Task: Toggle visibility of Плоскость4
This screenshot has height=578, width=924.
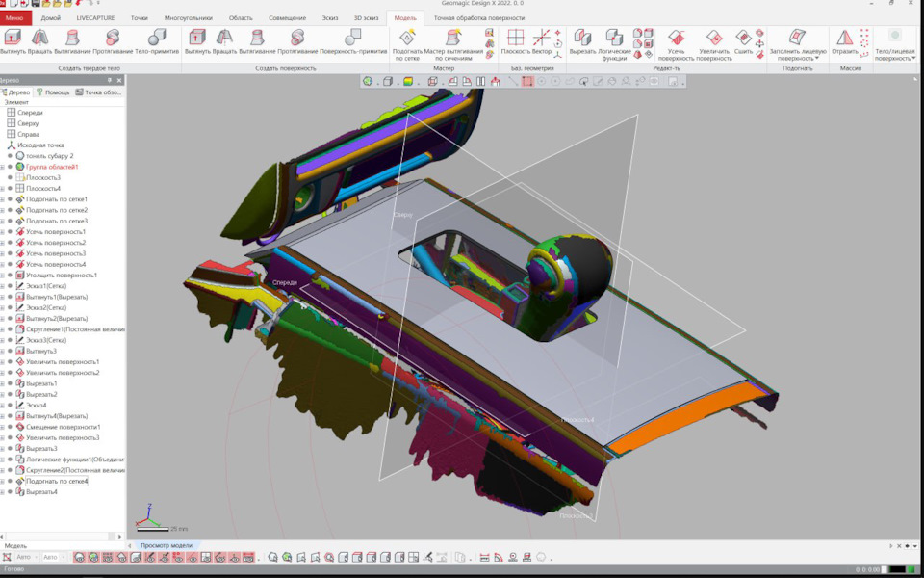Action: pyautogui.click(x=10, y=188)
